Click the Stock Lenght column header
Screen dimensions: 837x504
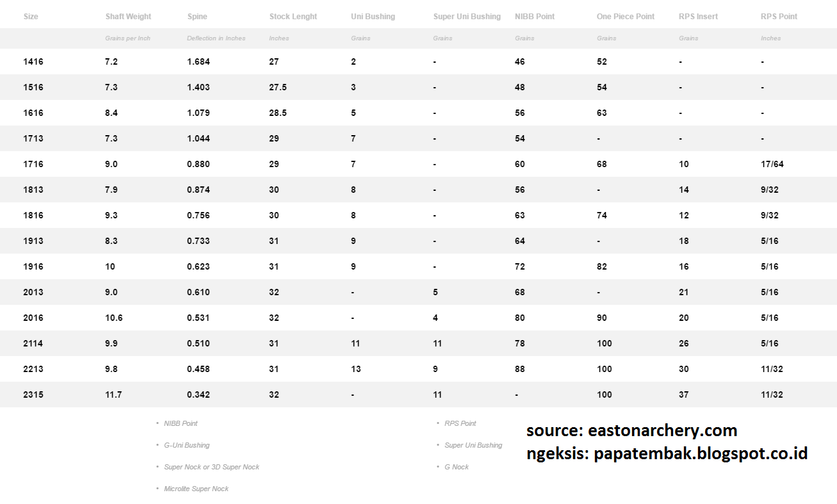pyautogui.click(x=293, y=17)
